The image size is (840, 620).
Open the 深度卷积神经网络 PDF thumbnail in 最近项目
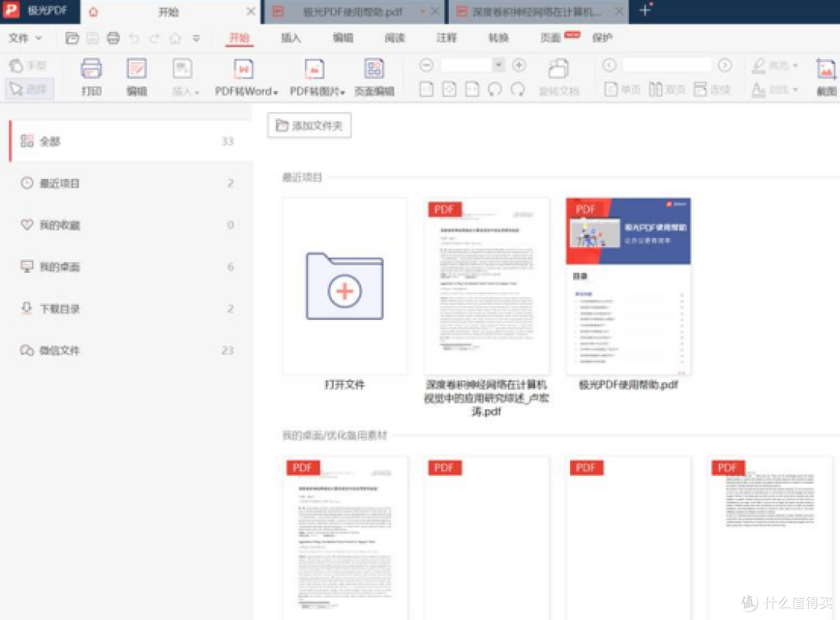(x=486, y=286)
